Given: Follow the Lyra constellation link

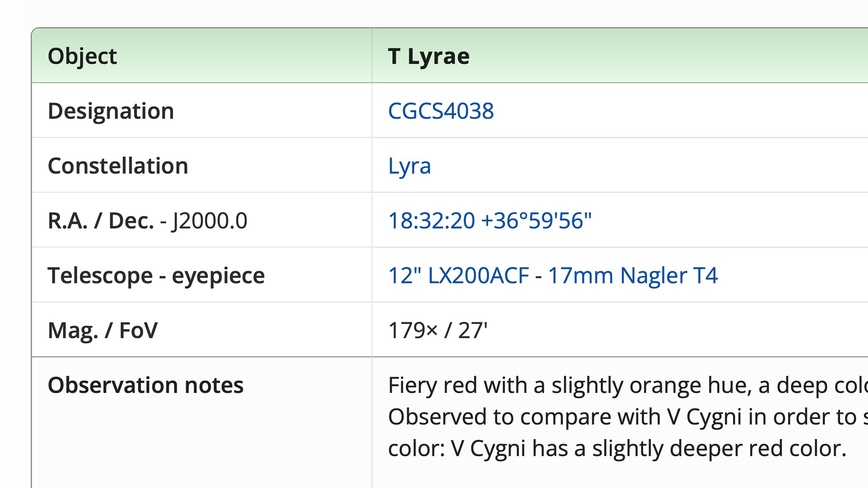Looking at the screenshot, I should pos(409,166).
